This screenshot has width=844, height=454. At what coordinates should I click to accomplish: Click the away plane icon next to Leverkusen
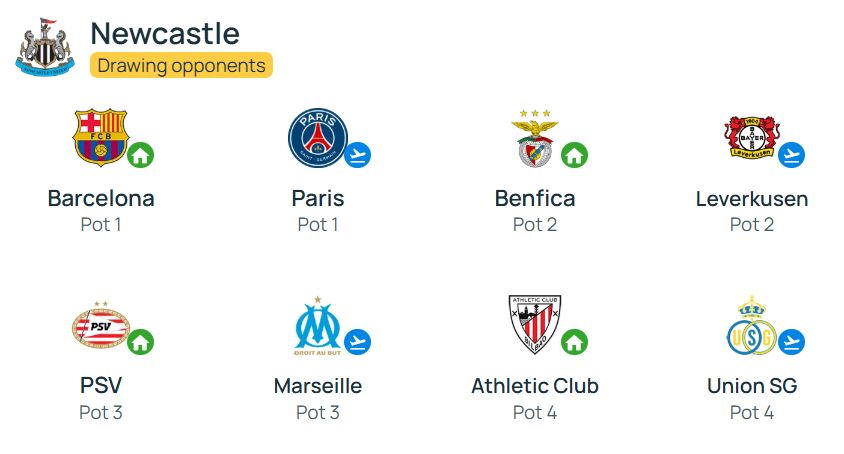click(x=791, y=155)
